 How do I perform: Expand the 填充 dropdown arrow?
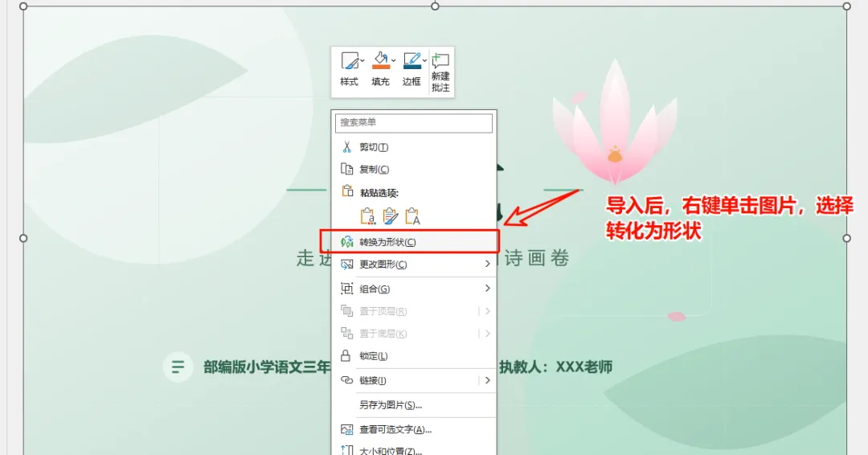[x=393, y=60]
